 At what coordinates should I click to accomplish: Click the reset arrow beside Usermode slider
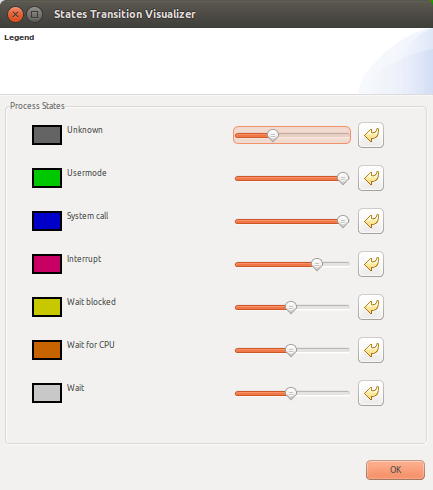pyautogui.click(x=371, y=178)
